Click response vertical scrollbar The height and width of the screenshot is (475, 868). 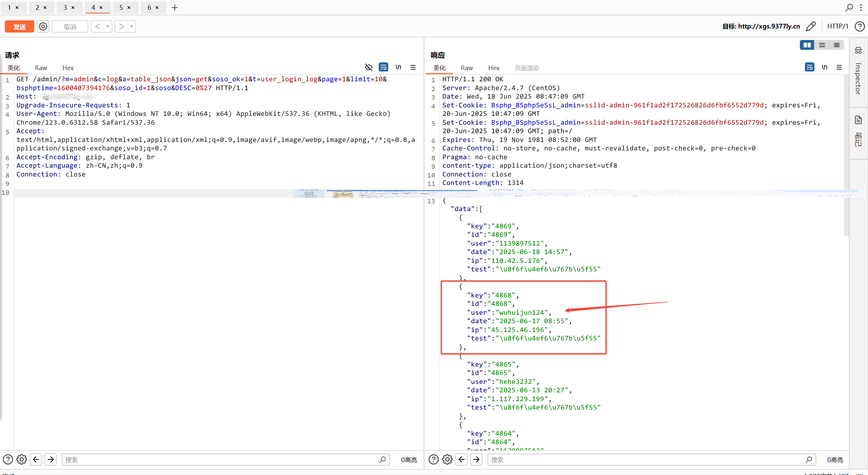(x=846, y=155)
